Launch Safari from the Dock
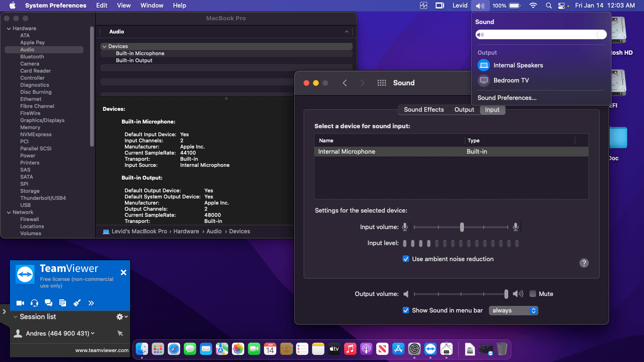Image resolution: width=644 pixels, height=362 pixels. click(x=174, y=349)
